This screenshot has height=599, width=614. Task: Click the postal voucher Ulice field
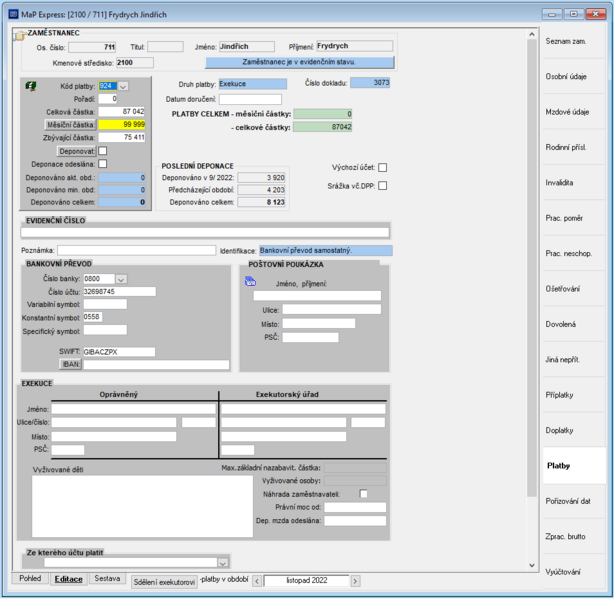click(x=332, y=310)
